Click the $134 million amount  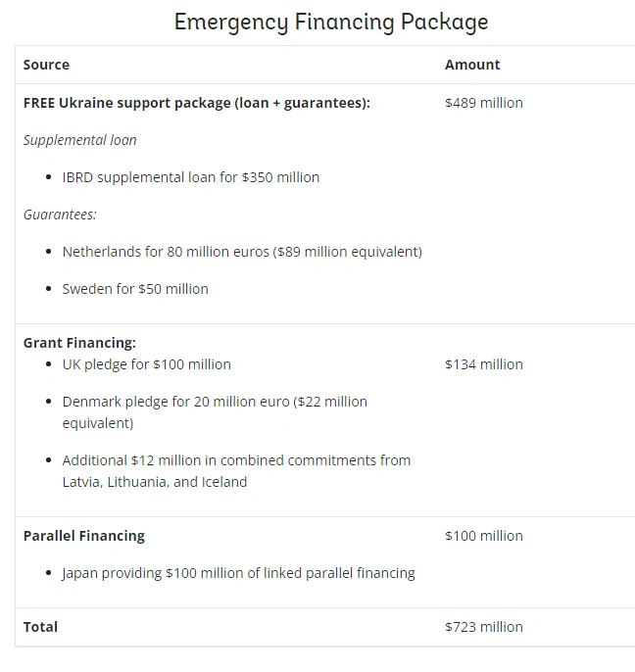[x=484, y=364]
